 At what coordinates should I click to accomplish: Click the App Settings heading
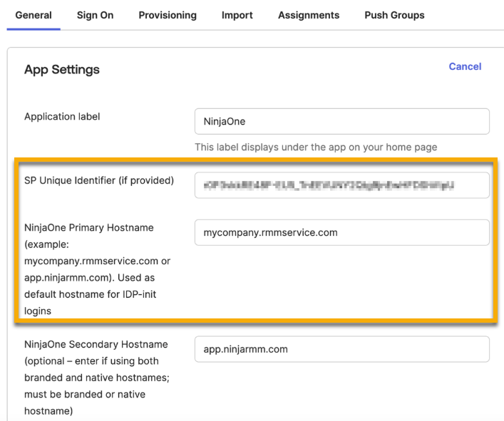click(62, 70)
